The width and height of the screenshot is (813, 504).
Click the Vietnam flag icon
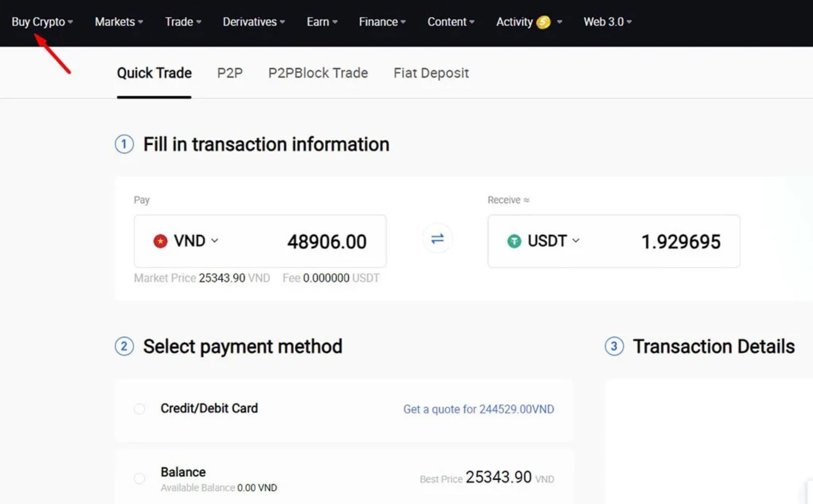[x=160, y=241]
